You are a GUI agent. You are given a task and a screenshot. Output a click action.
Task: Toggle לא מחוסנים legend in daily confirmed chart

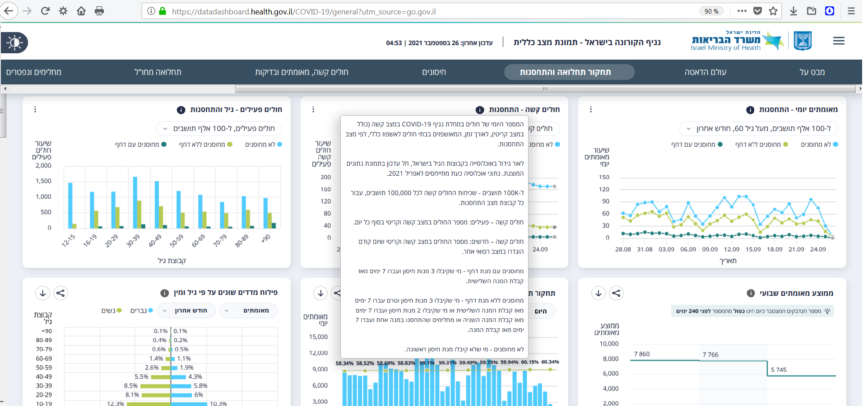819,145
